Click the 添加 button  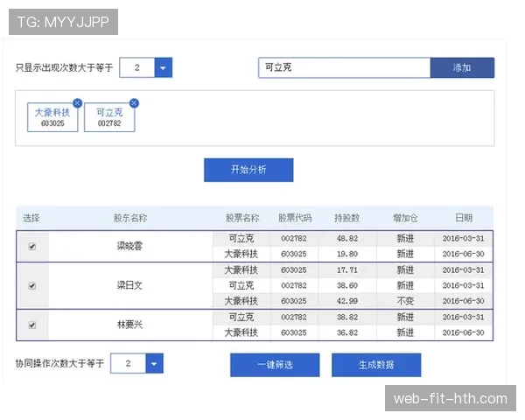point(462,67)
